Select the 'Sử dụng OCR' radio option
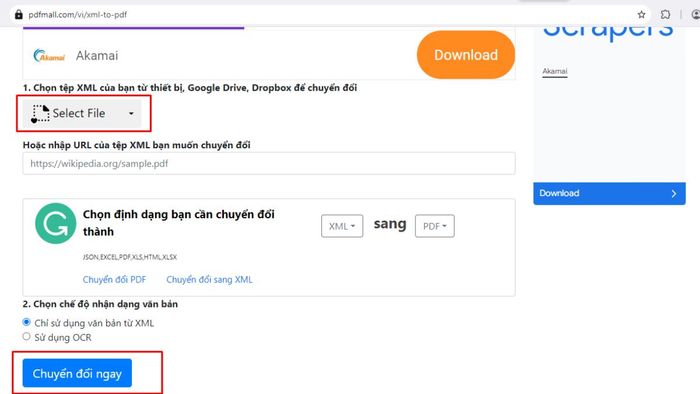Viewport: 700px width, 394px height. click(x=26, y=336)
